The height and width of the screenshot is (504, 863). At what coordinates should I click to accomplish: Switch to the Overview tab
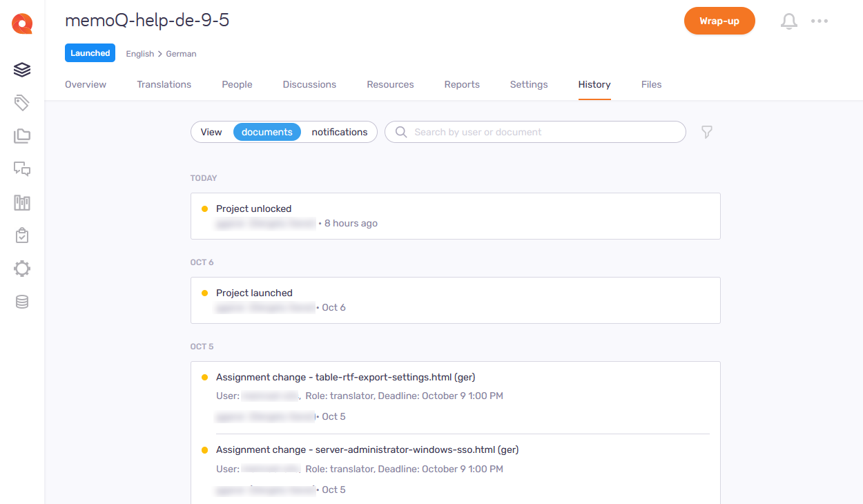[x=86, y=84]
